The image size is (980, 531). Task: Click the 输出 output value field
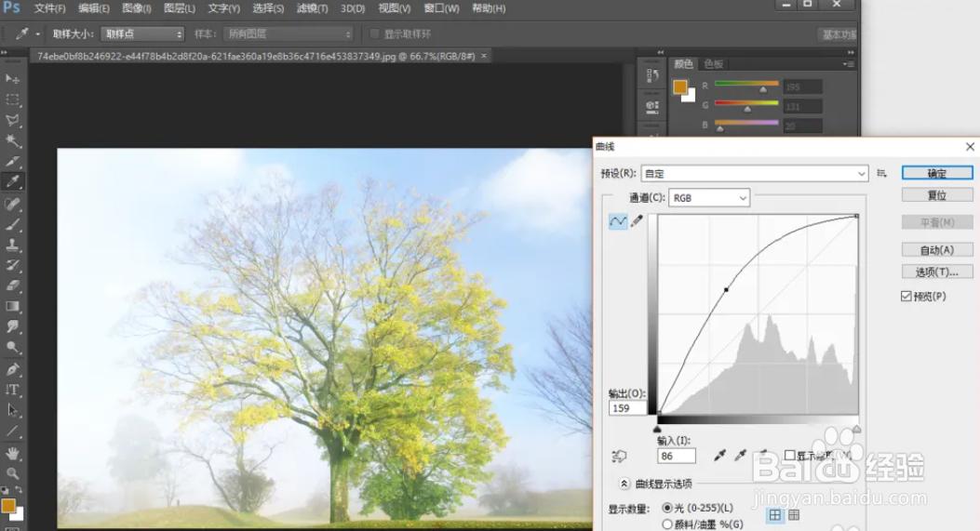pyautogui.click(x=627, y=408)
